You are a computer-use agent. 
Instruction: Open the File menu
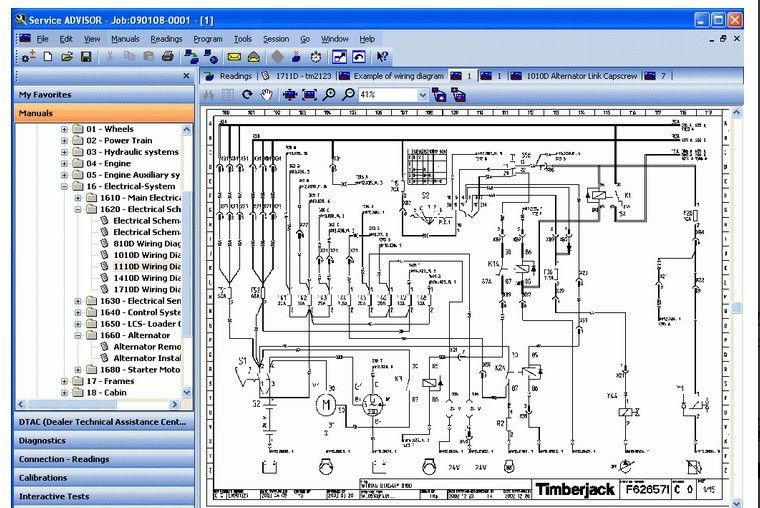click(42, 39)
